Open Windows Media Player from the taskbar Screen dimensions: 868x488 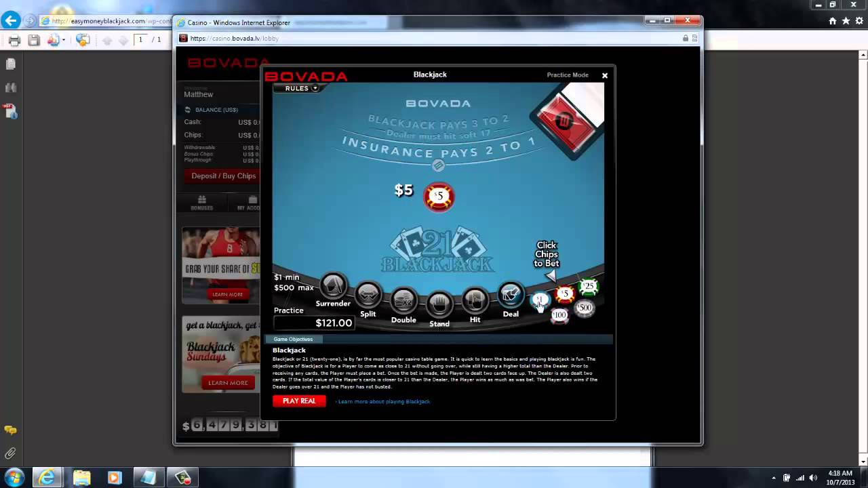(x=115, y=478)
